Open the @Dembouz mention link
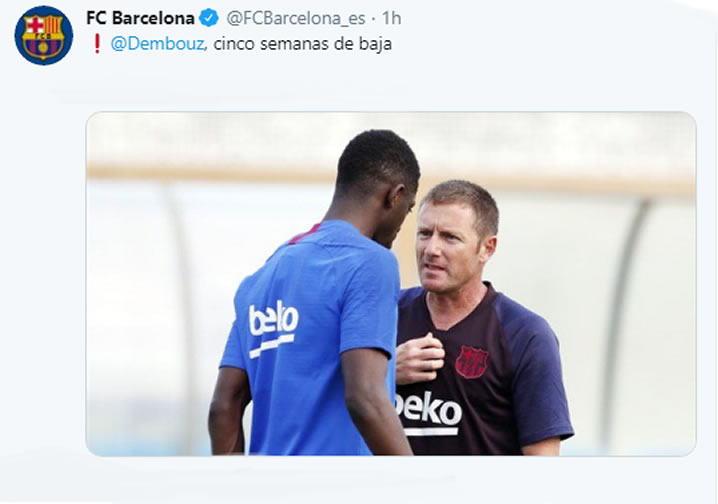718x504 pixels. click(x=157, y=44)
